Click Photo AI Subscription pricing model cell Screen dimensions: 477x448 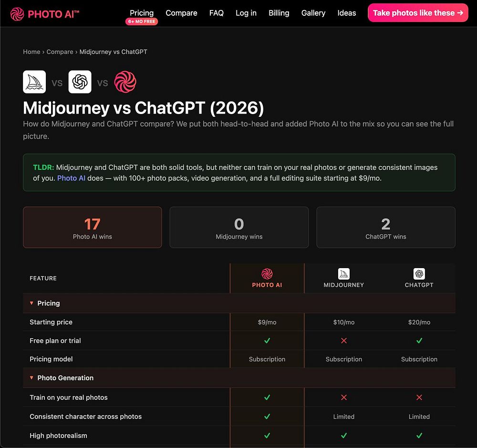[267, 359]
